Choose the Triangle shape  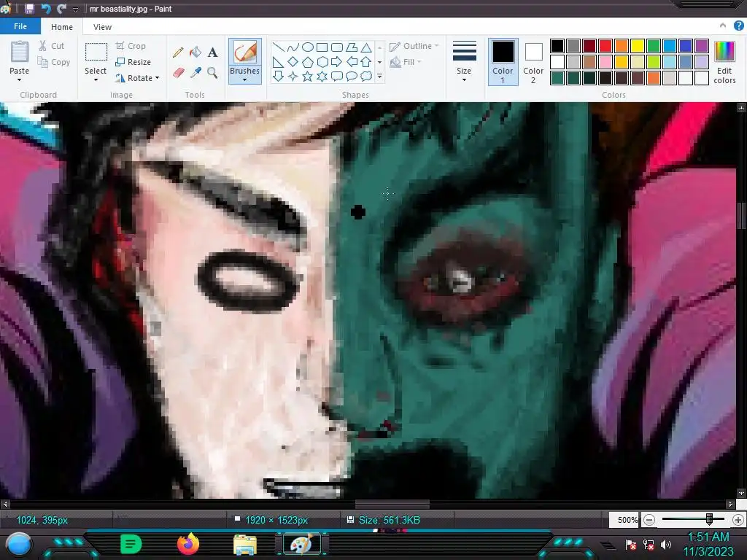[x=366, y=47]
